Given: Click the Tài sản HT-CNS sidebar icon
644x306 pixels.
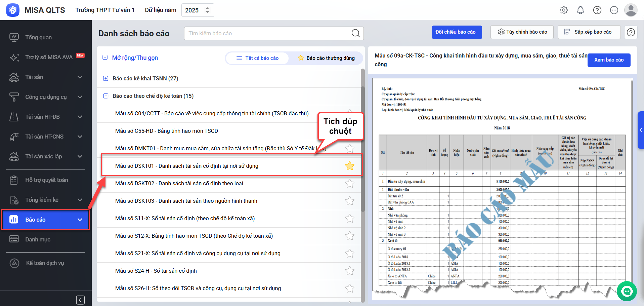Looking at the screenshot, I should click(x=14, y=137).
